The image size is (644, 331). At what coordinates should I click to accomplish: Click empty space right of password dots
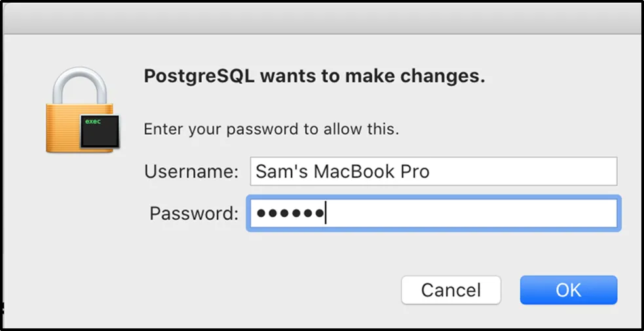pos(472,214)
